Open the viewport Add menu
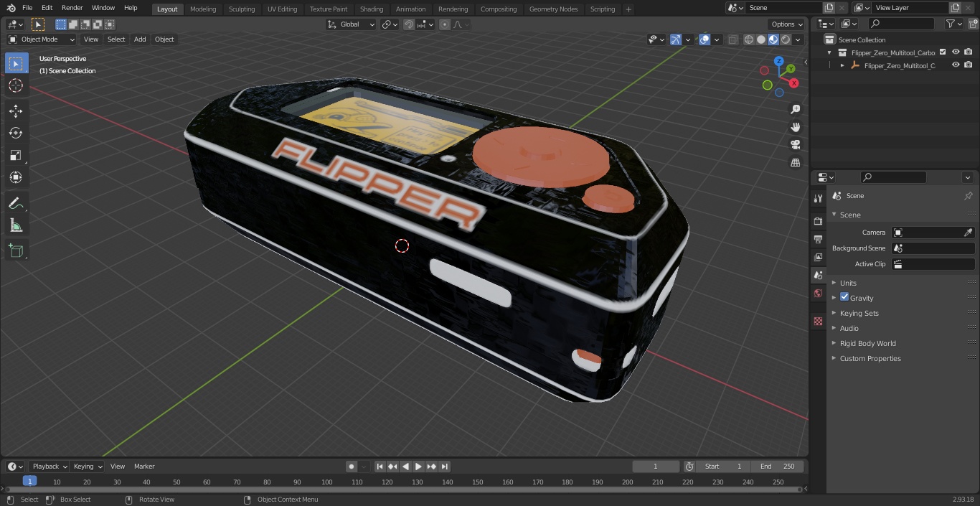The width and height of the screenshot is (980, 506). 140,39
